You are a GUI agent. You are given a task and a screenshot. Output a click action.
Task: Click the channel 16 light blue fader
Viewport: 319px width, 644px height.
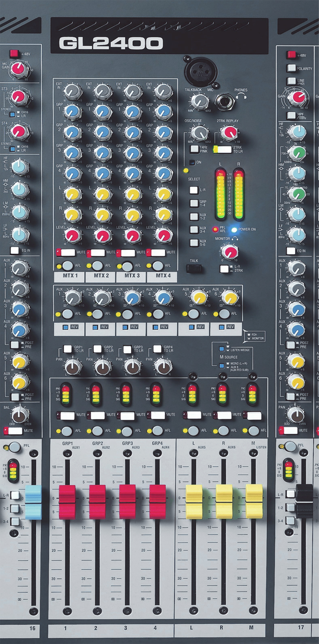[x=33, y=502]
